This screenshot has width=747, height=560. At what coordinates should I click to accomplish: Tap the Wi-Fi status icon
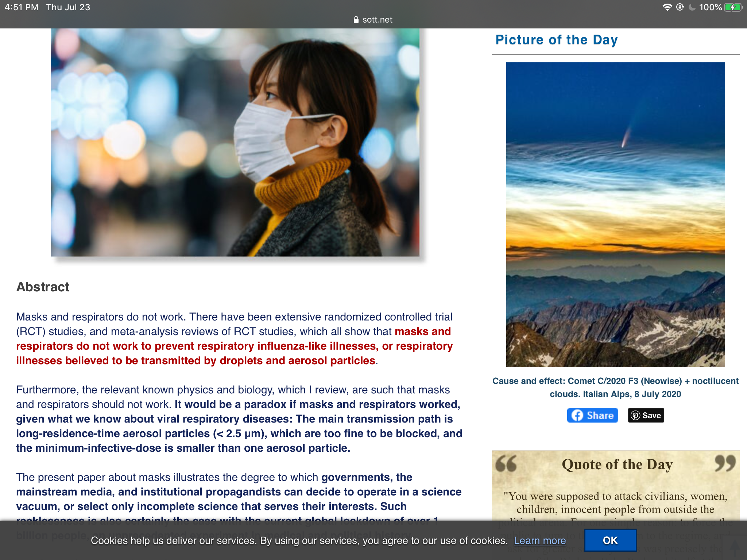(667, 7)
